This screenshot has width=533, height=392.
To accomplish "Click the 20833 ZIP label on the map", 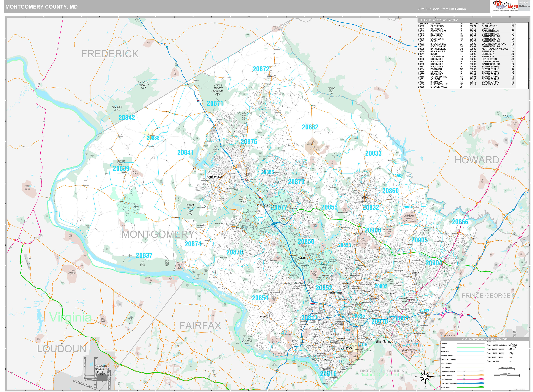I will point(373,153).
